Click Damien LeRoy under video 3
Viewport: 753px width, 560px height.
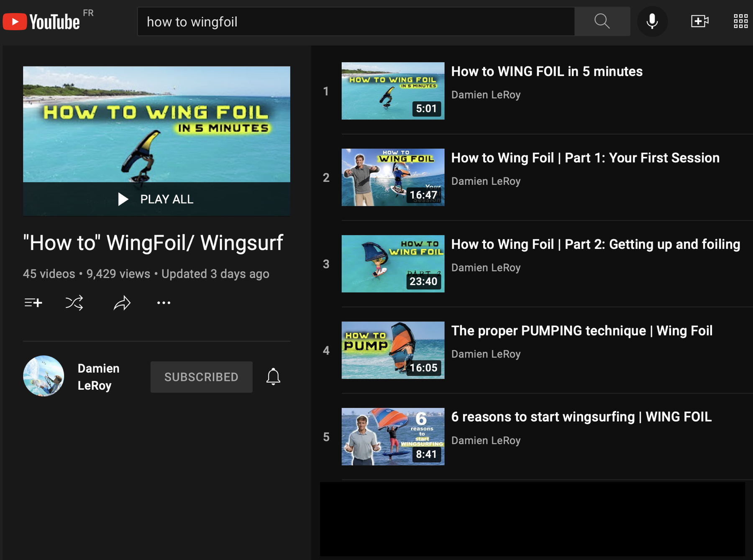[x=486, y=268]
